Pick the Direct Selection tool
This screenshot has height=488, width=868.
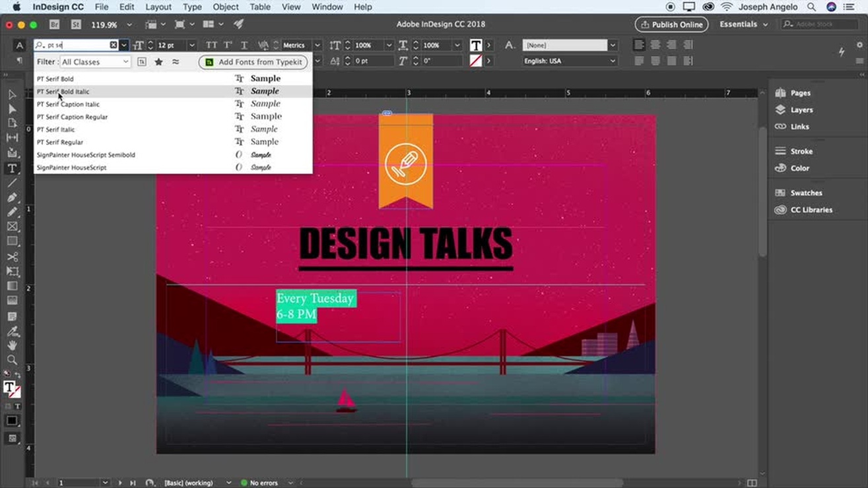coord(12,109)
